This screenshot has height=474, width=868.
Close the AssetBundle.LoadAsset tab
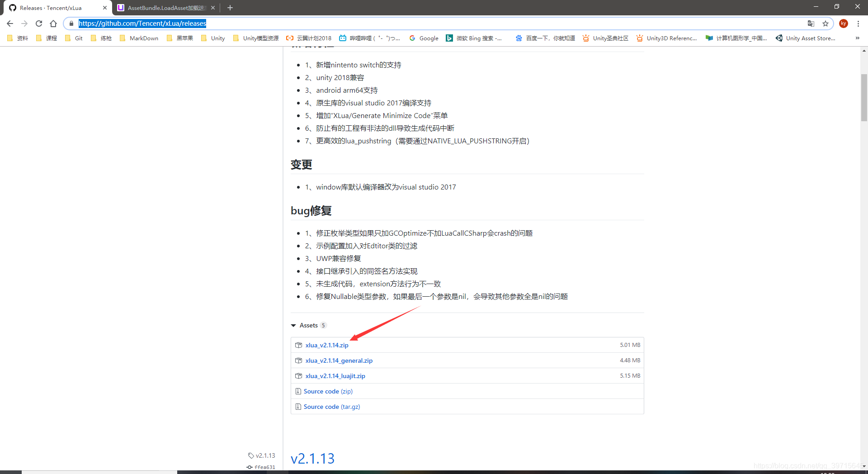213,8
